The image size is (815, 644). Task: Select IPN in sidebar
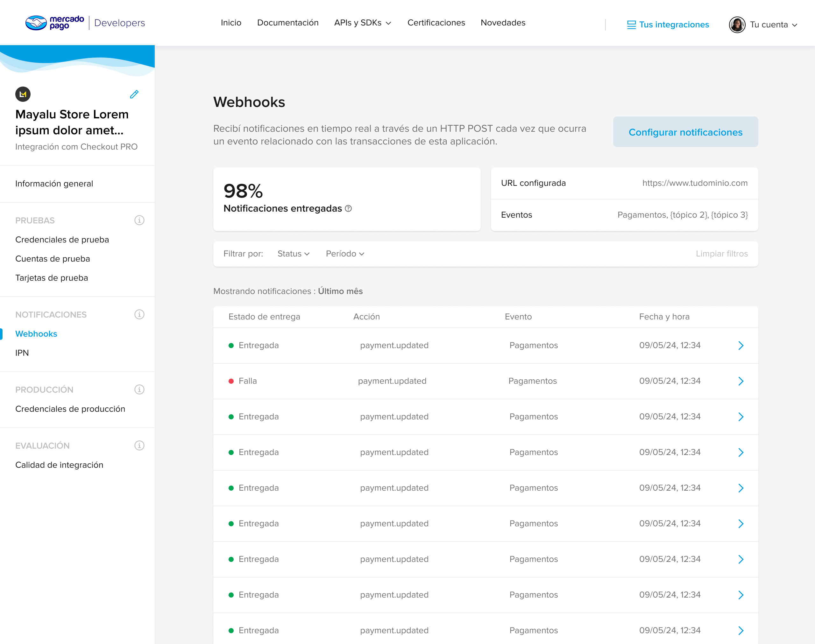tap(22, 353)
